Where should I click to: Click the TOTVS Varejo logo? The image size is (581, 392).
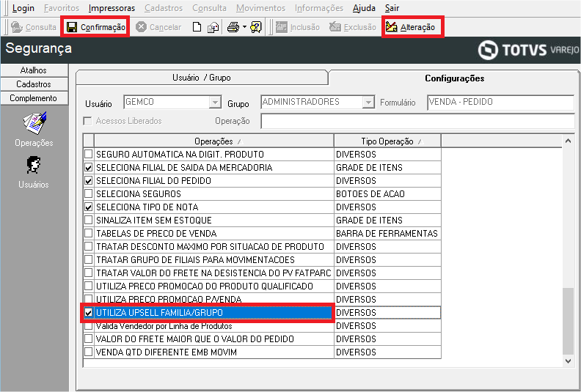click(x=528, y=50)
